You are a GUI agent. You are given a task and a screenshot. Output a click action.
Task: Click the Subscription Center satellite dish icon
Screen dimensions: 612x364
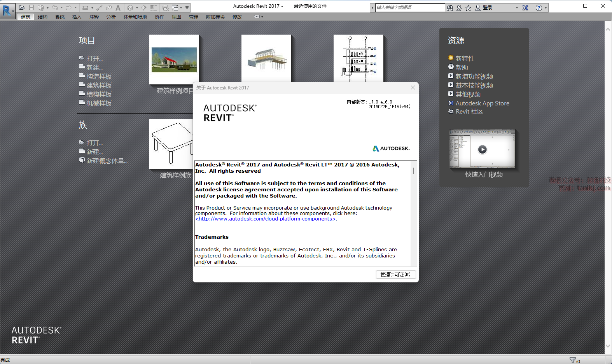pos(459,8)
